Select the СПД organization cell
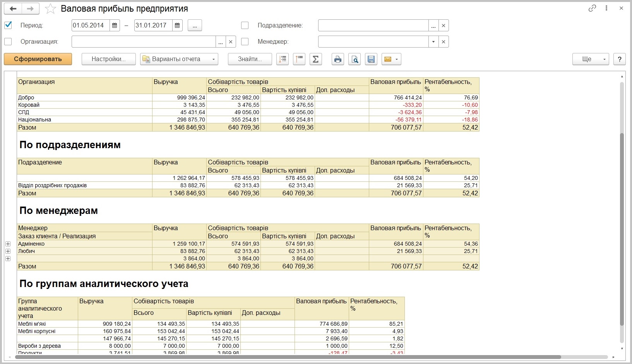 pos(85,112)
